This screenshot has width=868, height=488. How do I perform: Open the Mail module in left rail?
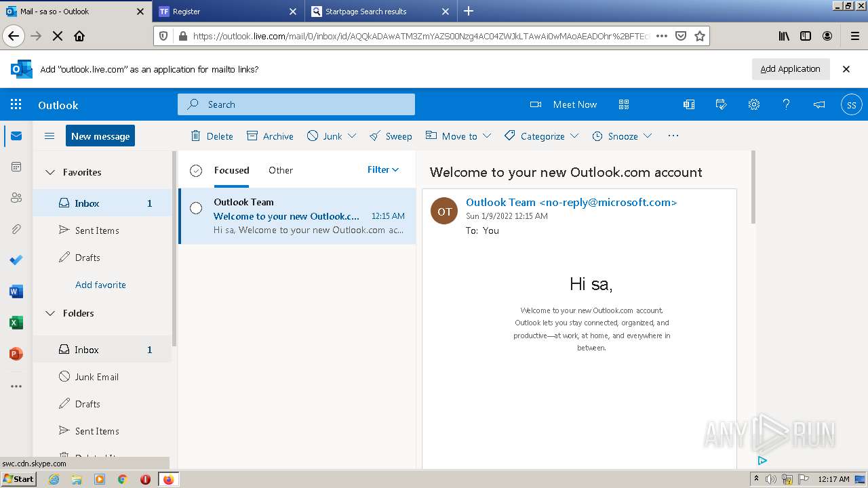click(16, 136)
